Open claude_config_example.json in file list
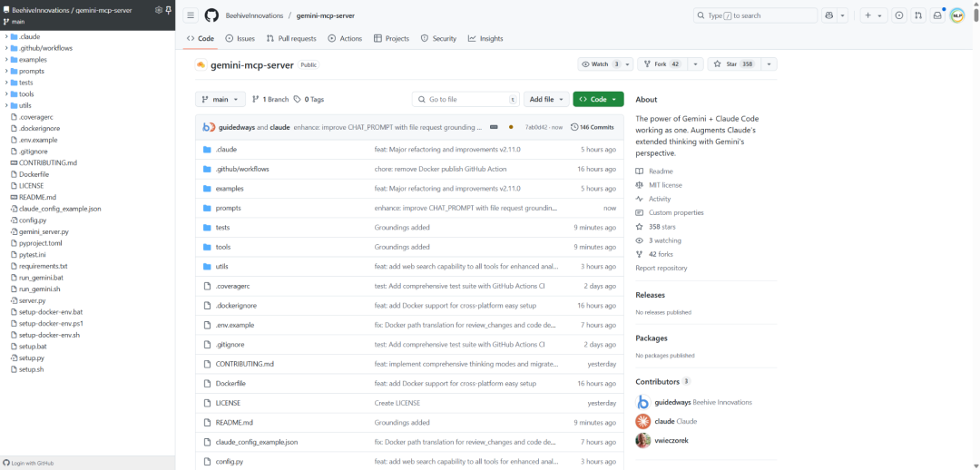 pyautogui.click(x=256, y=442)
